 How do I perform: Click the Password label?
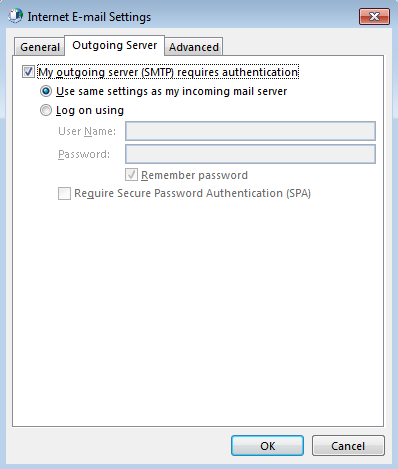84,154
